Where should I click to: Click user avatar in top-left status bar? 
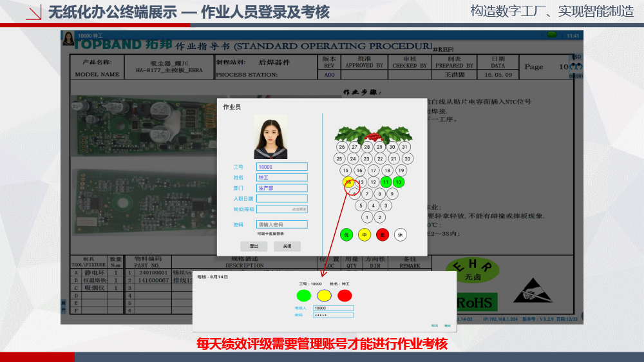pyautogui.click(x=68, y=39)
